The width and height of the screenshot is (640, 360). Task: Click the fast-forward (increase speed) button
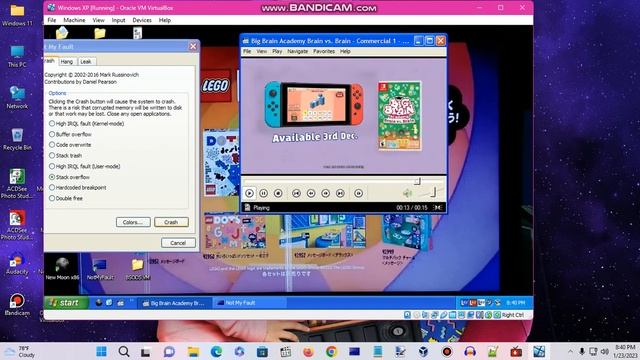[325, 193]
